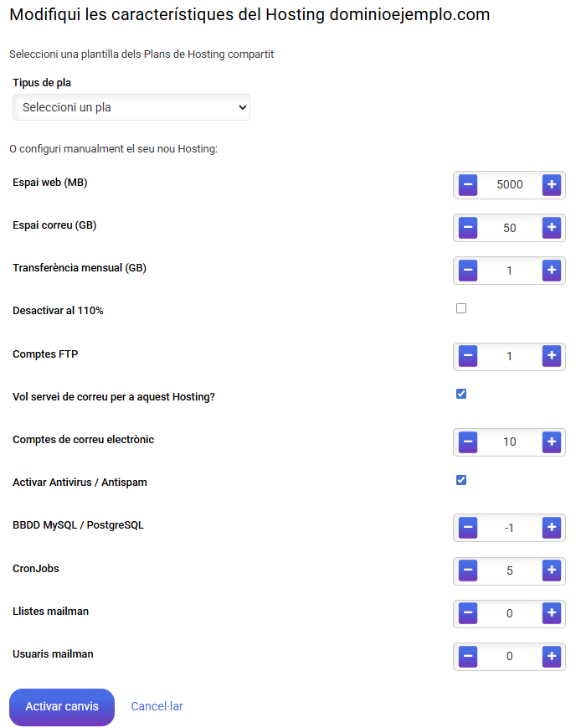581x728 pixels.
Task: Raise Usuaris mailman with plus button
Action: tap(551, 657)
